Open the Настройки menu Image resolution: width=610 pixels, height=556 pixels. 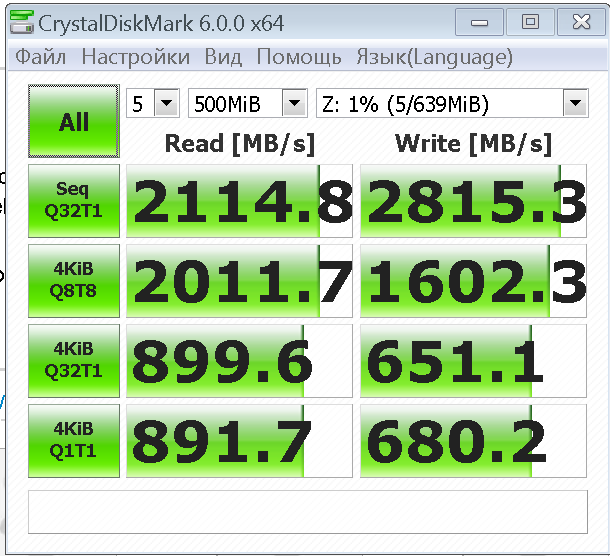click(x=136, y=57)
